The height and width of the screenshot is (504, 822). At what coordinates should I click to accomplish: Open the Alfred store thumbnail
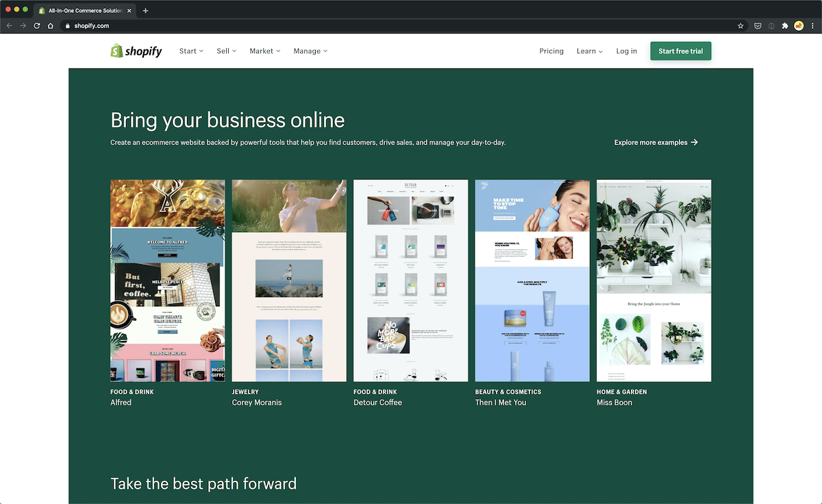168,281
